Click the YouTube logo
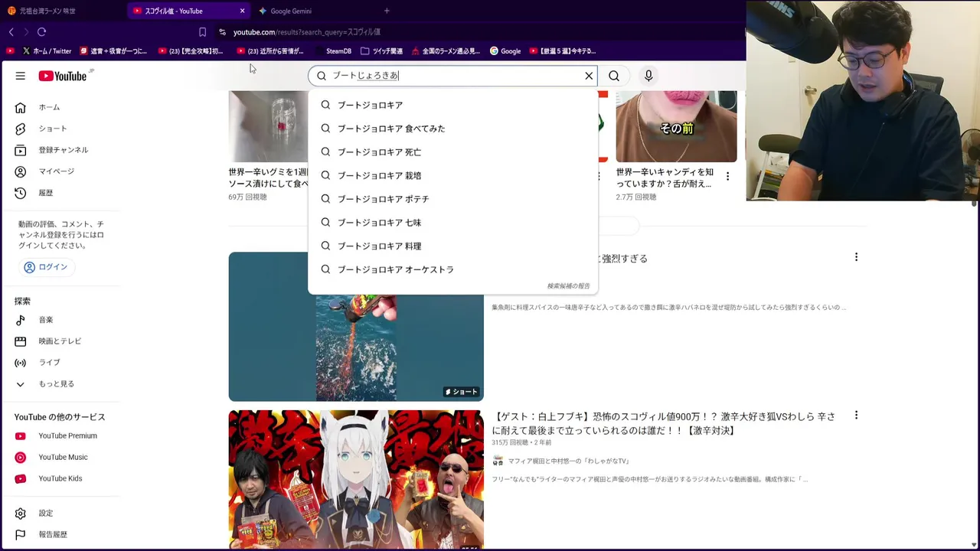Image resolution: width=980 pixels, height=551 pixels. click(63, 76)
